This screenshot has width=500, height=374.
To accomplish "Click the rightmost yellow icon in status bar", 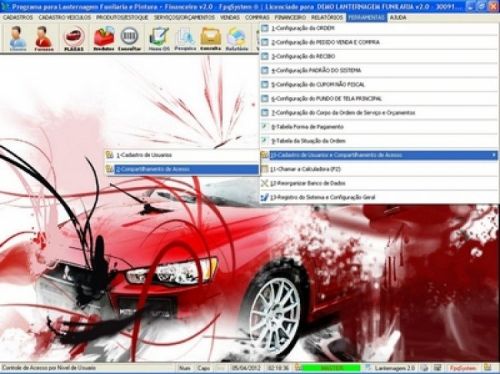I will [488, 367].
